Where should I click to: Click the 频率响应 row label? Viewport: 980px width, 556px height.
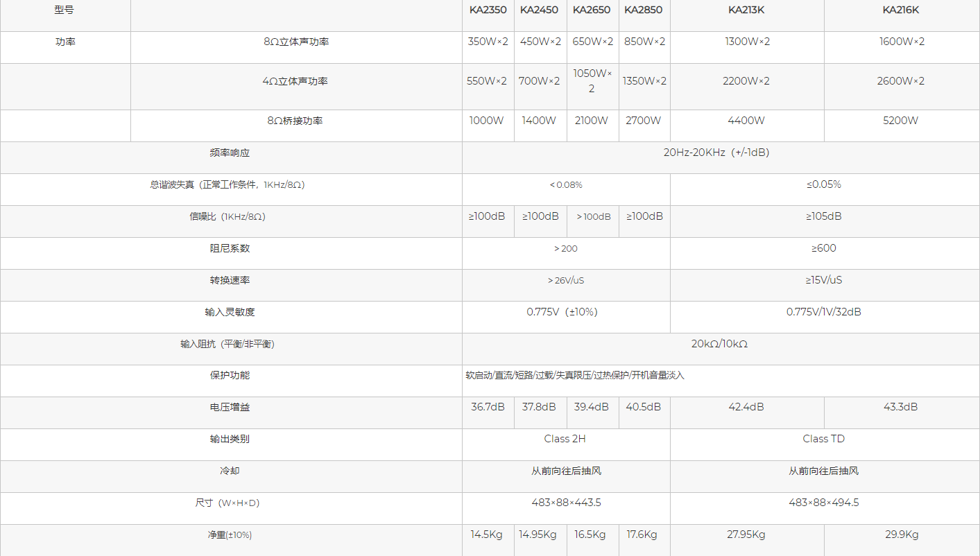tap(230, 153)
